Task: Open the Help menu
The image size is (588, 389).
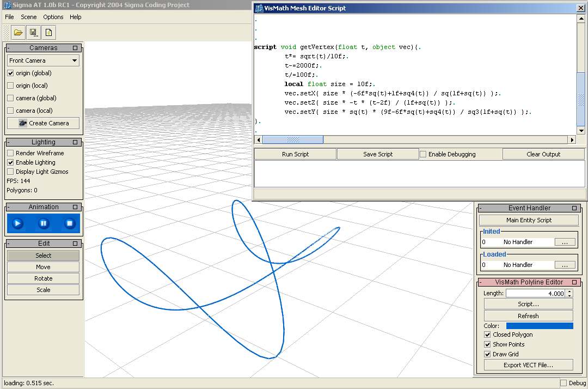Action: point(75,17)
